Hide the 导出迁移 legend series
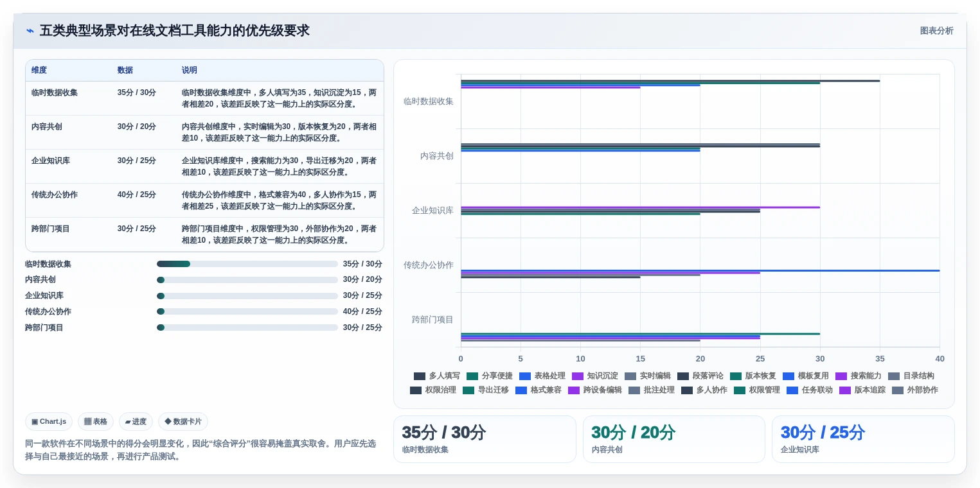The height and width of the screenshot is (488, 980). 485,390
